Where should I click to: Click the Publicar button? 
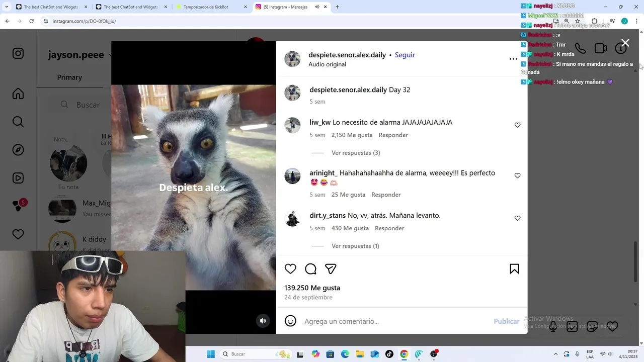coord(506,321)
